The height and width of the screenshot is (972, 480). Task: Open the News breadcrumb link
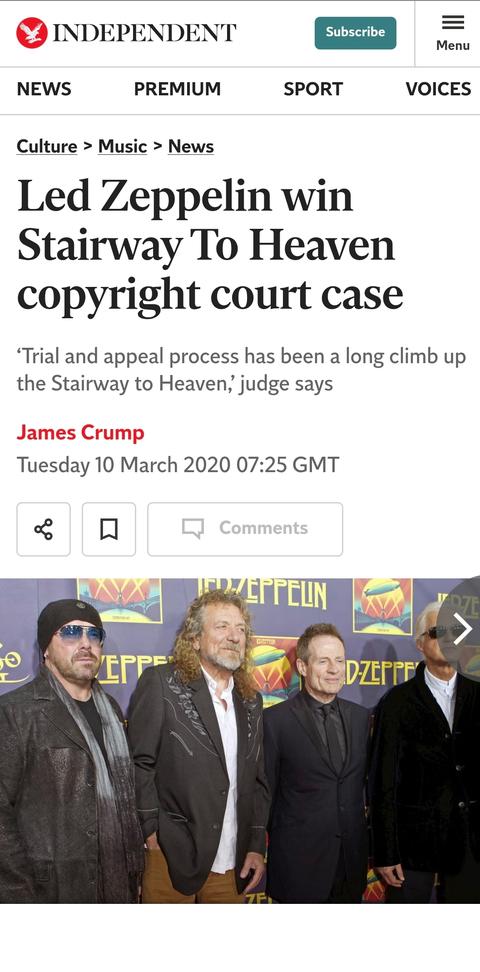tap(191, 147)
